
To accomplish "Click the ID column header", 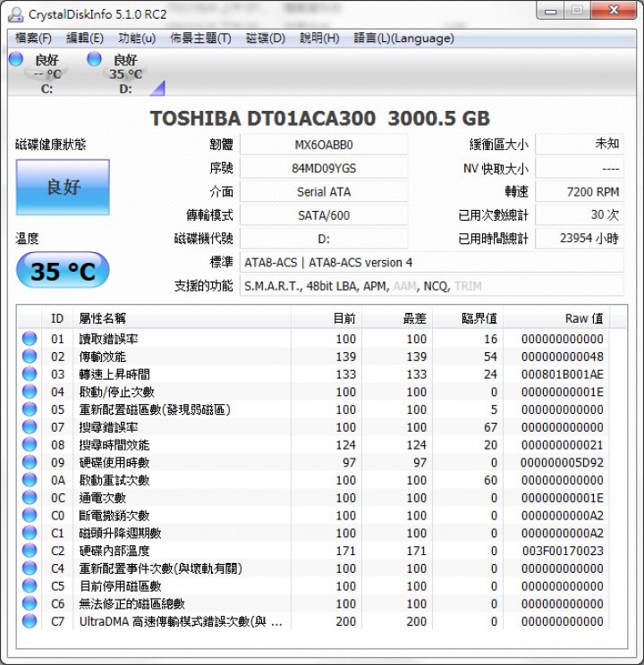I will click(57, 318).
